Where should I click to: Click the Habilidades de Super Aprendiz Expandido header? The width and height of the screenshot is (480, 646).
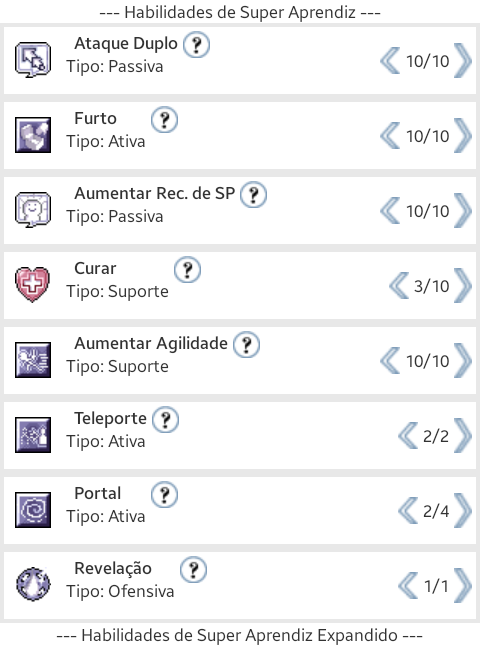tap(239, 635)
